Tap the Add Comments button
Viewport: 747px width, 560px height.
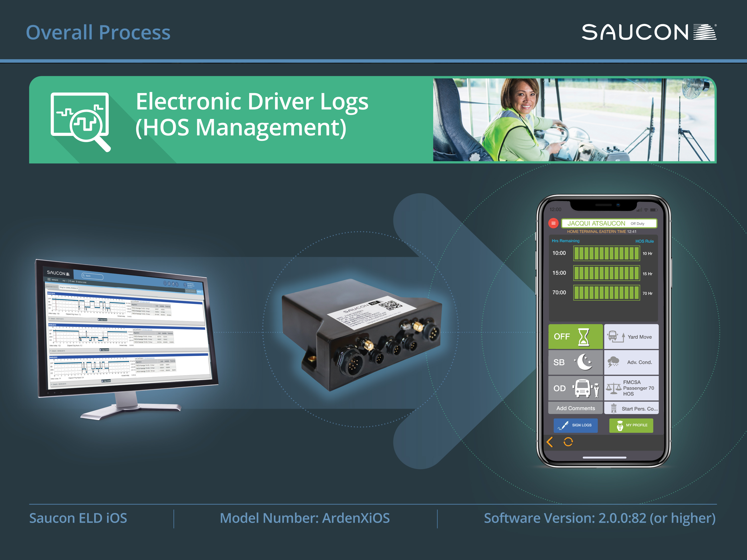575,408
